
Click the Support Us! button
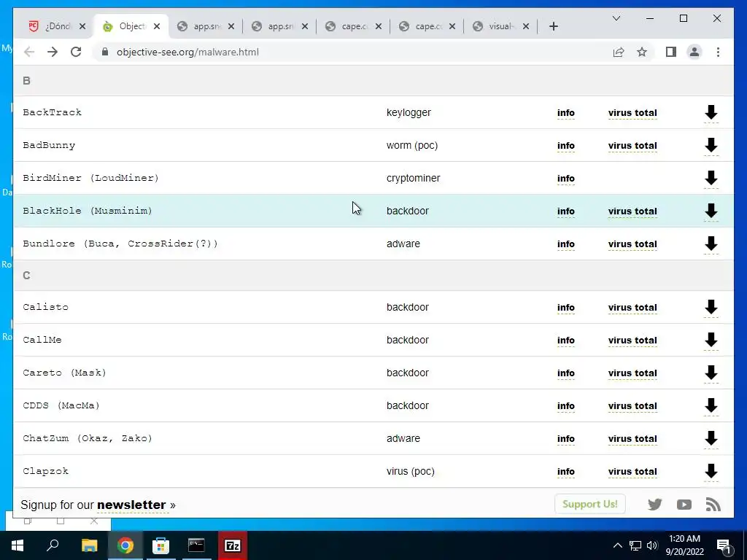point(589,504)
